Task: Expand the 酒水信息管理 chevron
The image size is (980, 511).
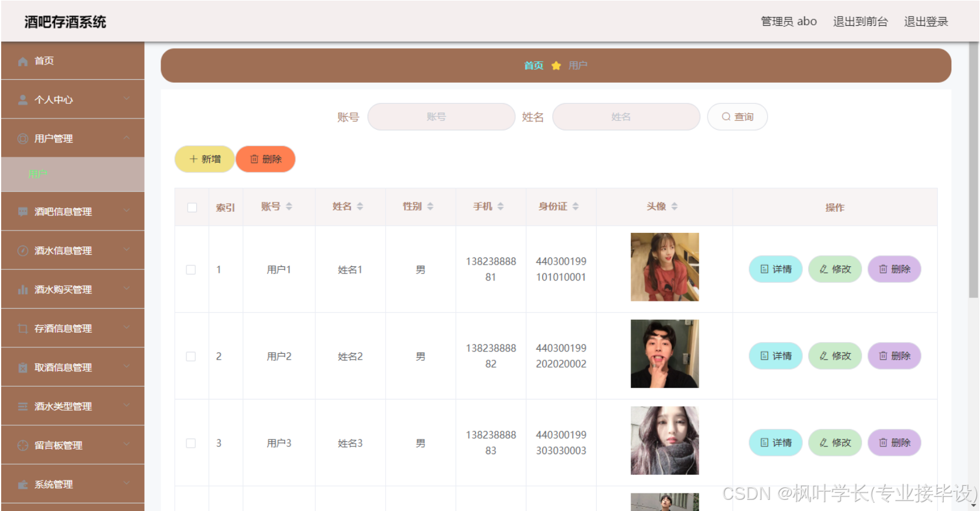Action: [x=127, y=250]
